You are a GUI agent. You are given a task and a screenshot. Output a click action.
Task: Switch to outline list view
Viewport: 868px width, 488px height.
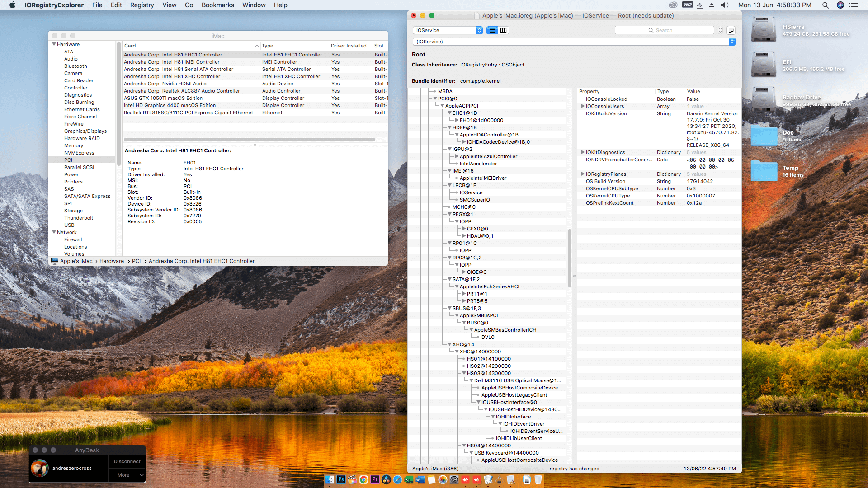[x=492, y=30]
